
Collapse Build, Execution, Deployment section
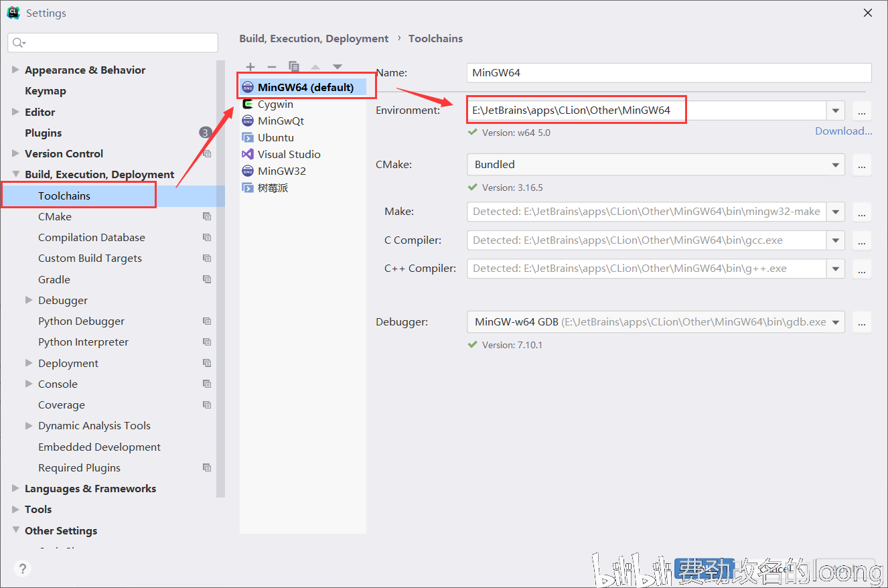pos(15,174)
